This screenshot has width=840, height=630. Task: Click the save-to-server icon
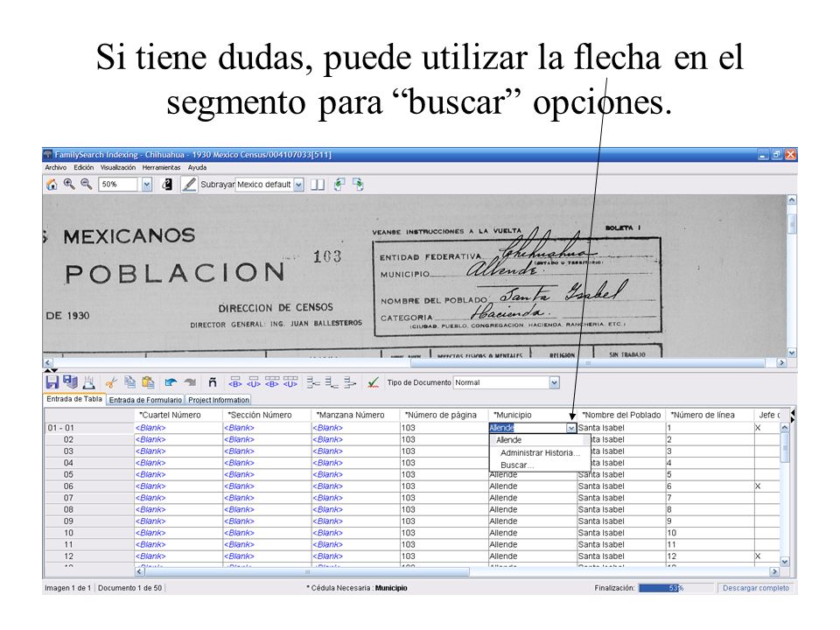point(70,382)
